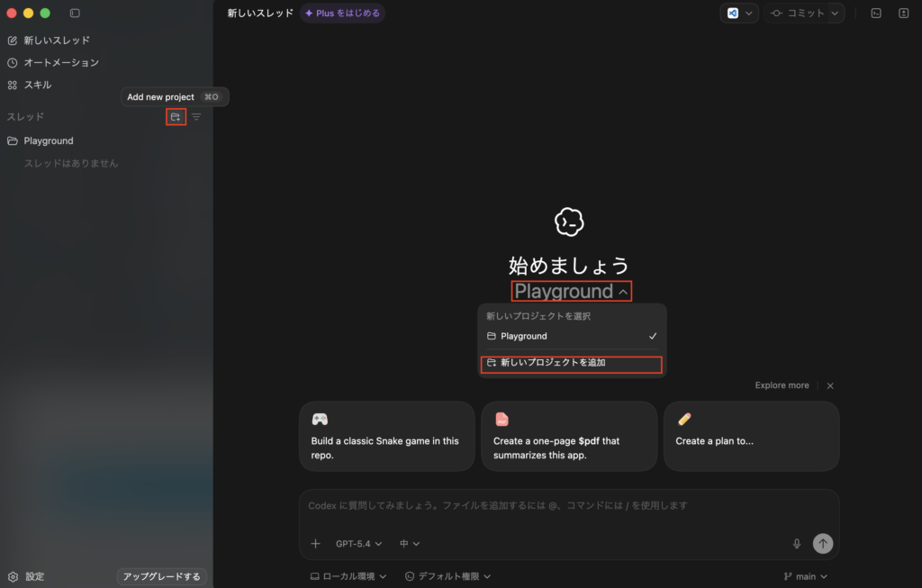Click the plus attachment icon
This screenshot has height=588, width=922.
coord(315,544)
